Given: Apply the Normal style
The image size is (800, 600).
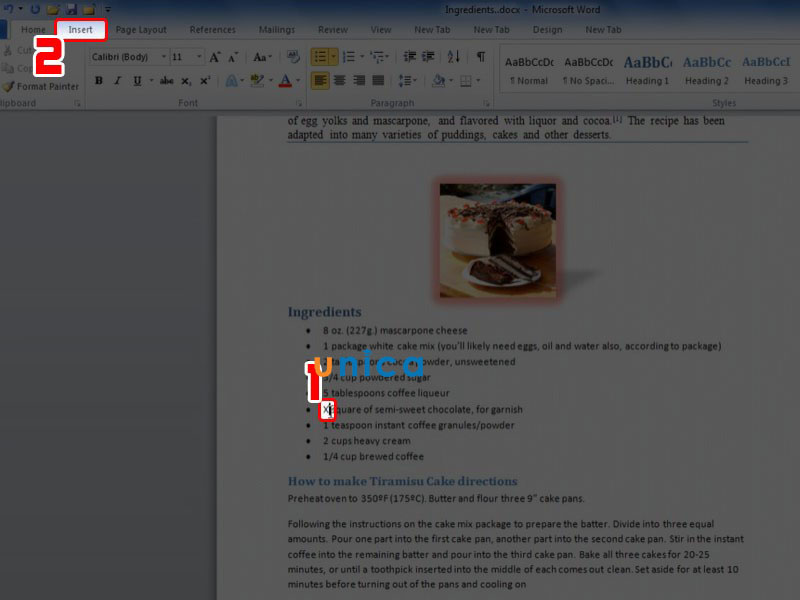Looking at the screenshot, I should [529, 68].
